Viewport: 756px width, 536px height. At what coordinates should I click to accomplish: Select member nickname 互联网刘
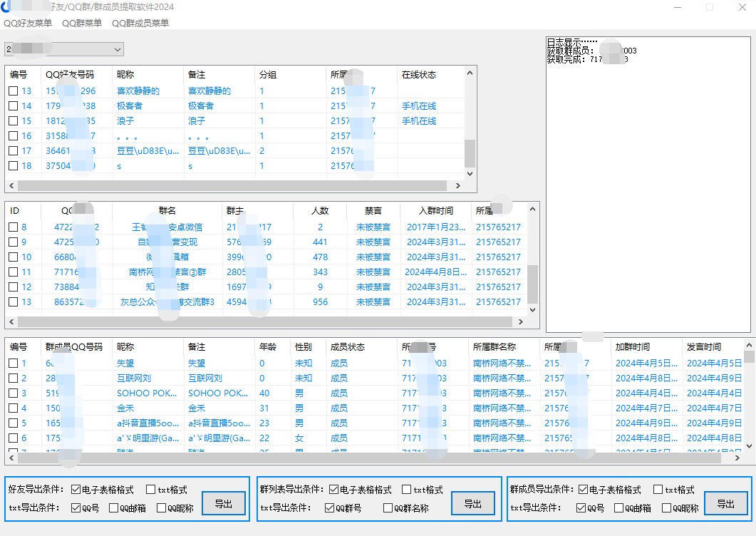[134, 378]
